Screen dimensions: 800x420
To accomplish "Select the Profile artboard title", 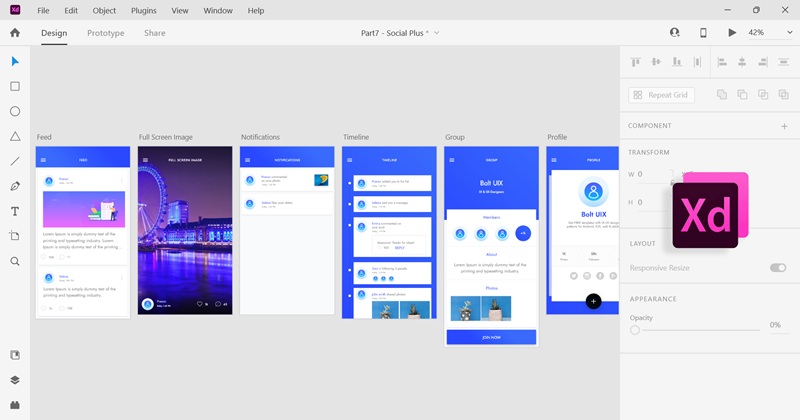I will click(557, 137).
